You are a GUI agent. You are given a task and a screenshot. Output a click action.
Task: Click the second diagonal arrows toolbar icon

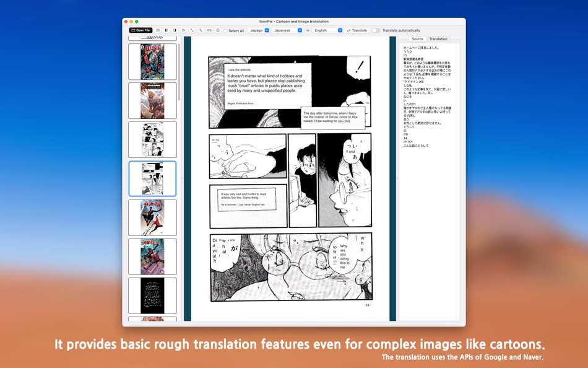coord(201,30)
